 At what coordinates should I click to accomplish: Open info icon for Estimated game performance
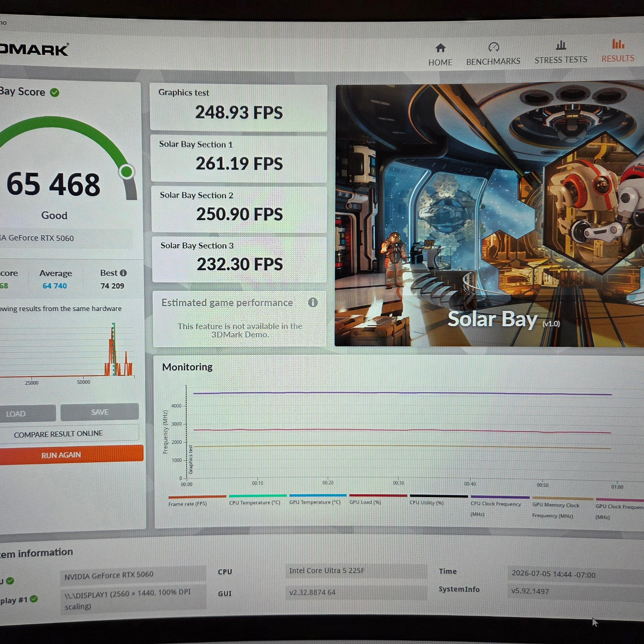(313, 302)
